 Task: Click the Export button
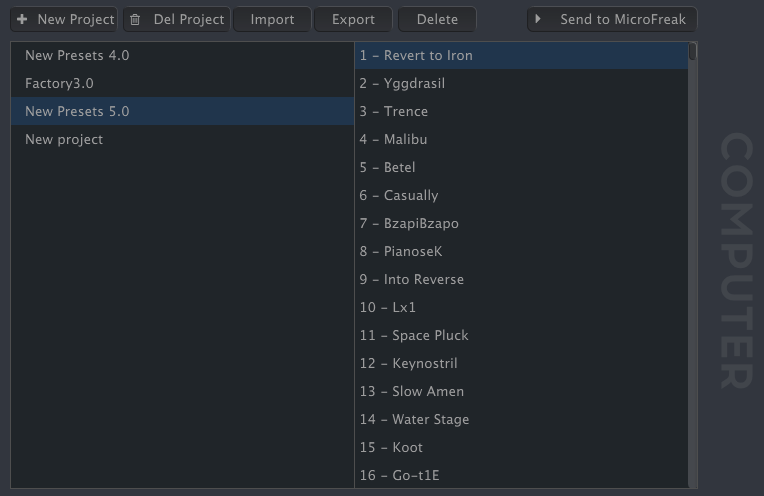(x=353, y=19)
